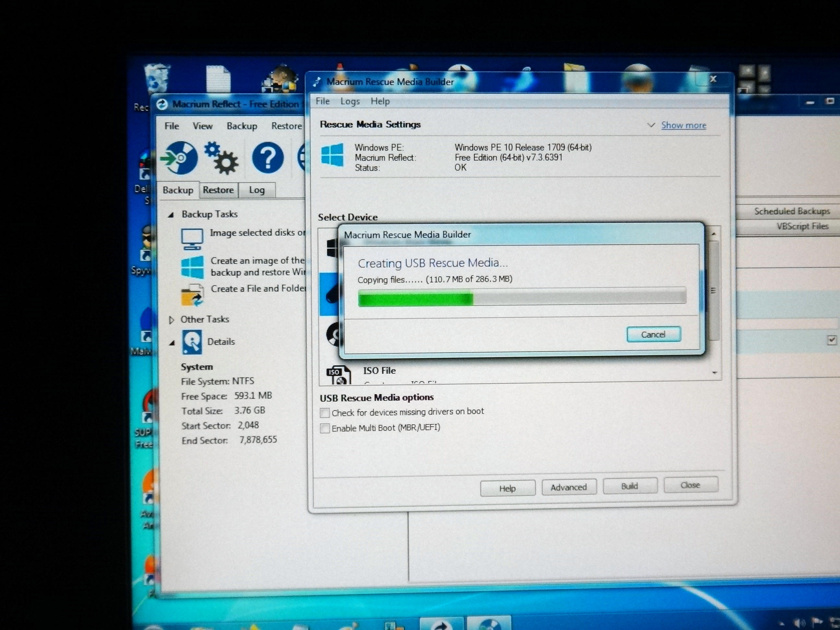Open the View menu in Macrium Reflect
This screenshot has height=630, width=840.
tap(203, 126)
